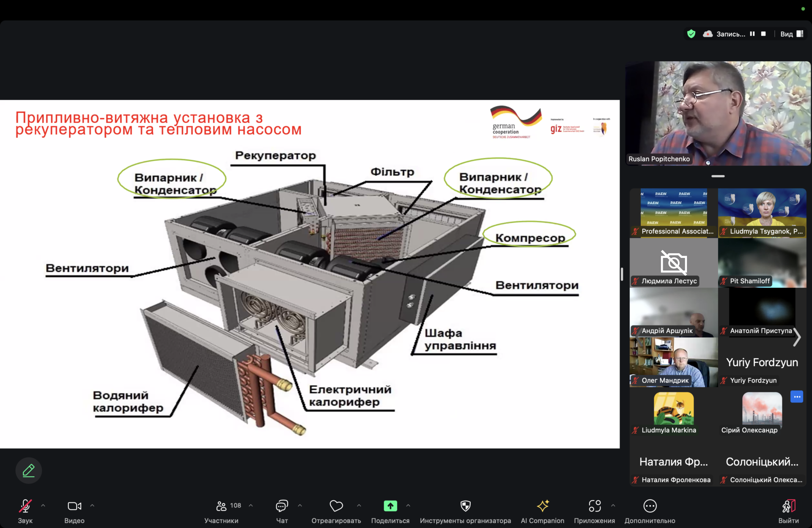Screen dimensions: 812x528
Task: Stop the meeting recording
Action: (x=763, y=34)
